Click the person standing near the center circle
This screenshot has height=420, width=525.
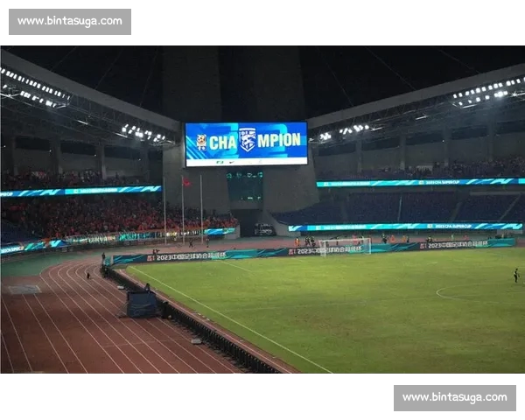tap(516, 275)
